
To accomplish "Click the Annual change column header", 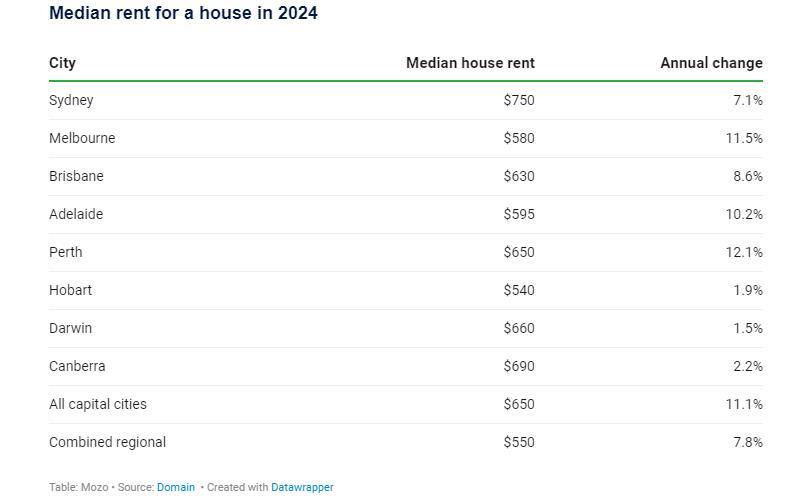I will tap(711, 63).
